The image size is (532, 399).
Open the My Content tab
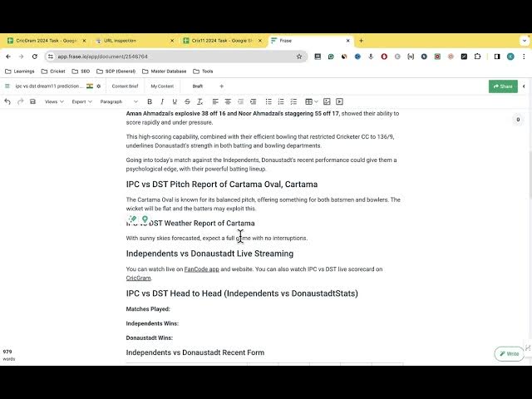[x=162, y=86]
